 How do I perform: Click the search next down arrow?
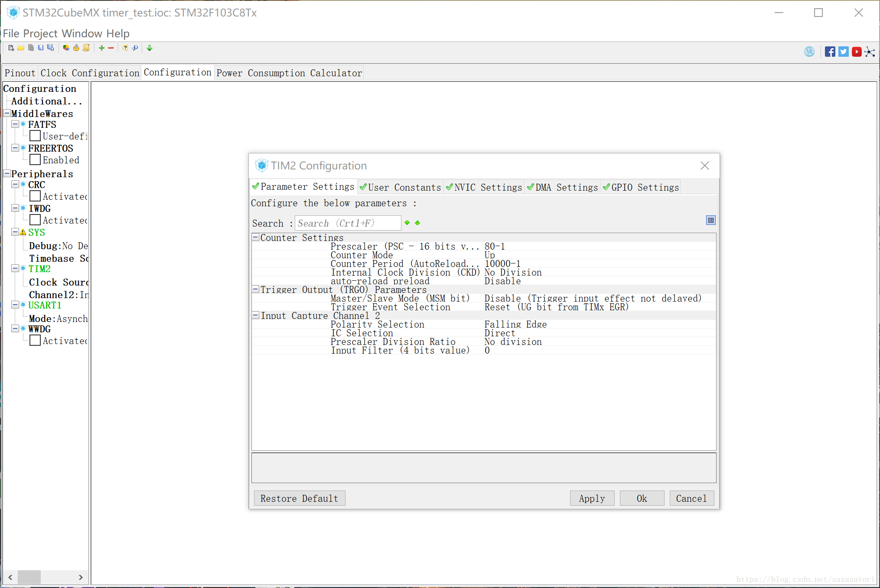point(407,223)
